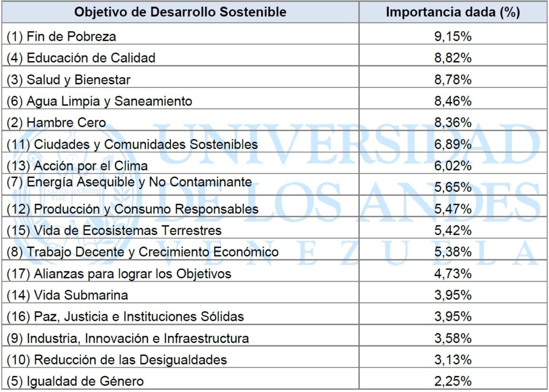Image resolution: width=549 pixels, height=392 pixels.
Task: Click the 'Importancia dada (%)' column header
Action: (x=453, y=12)
